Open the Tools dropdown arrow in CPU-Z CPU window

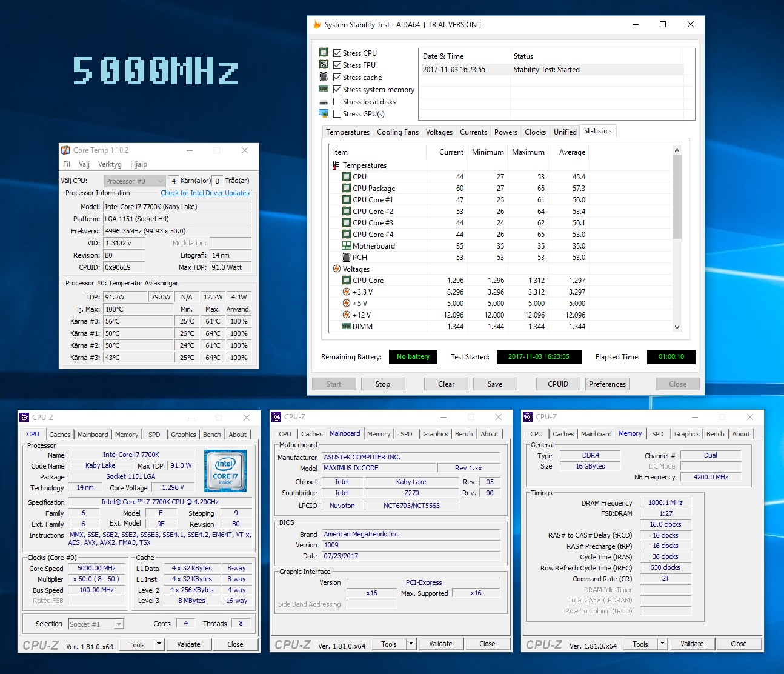click(159, 644)
